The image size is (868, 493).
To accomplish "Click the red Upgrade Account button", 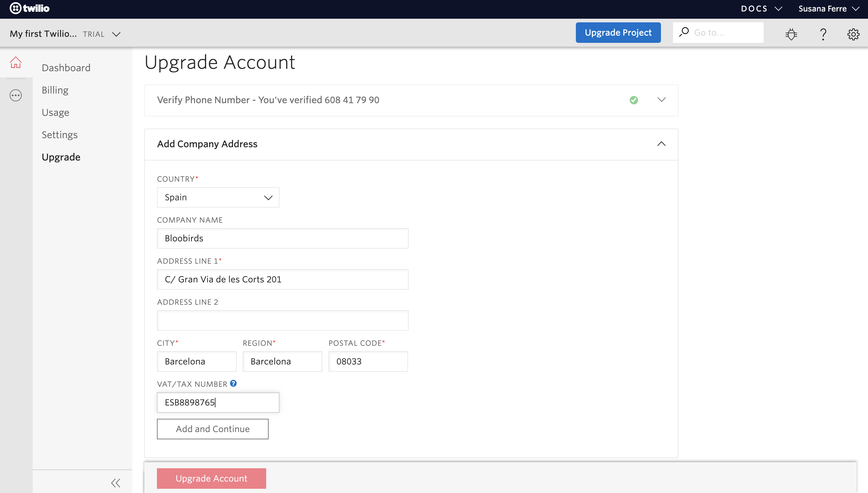I will pyautogui.click(x=211, y=479).
